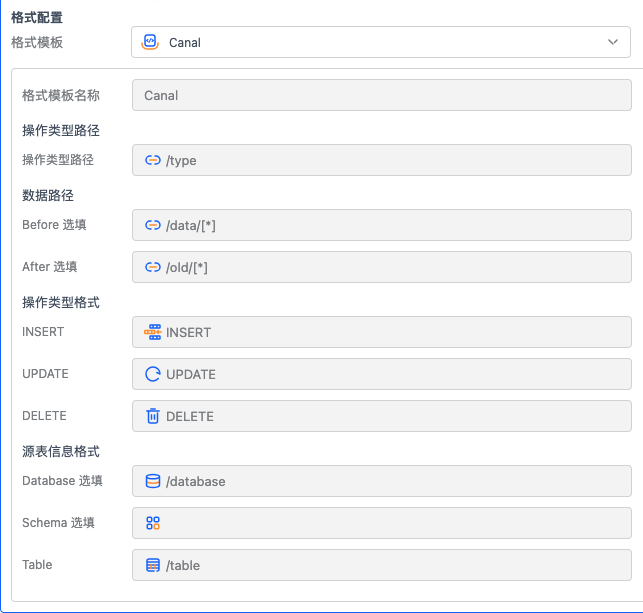Click the 源表信息格式 section heading
The image size is (643, 613).
[61, 451]
